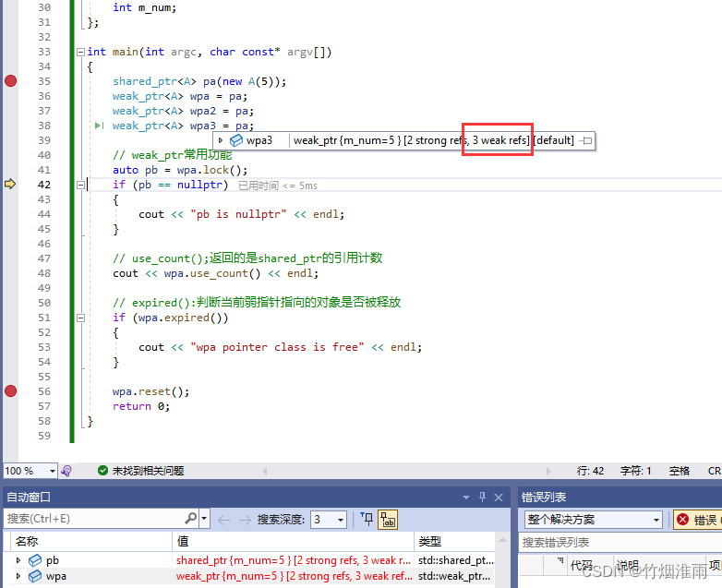Click the funnel-style pin toolbar icon in Autos
The height and width of the screenshot is (588, 722).
click(367, 519)
